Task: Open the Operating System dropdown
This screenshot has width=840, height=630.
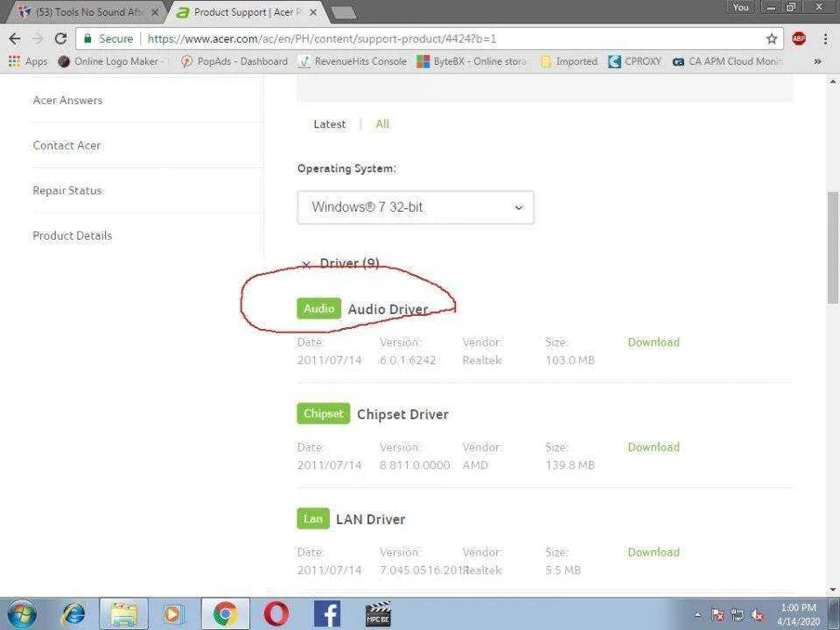Action: 416,207
